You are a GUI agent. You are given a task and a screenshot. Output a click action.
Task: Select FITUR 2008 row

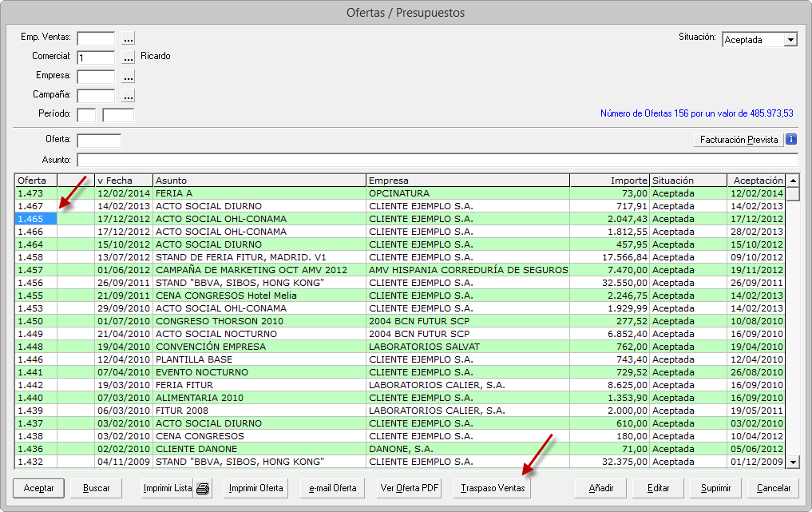(x=400, y=411)
